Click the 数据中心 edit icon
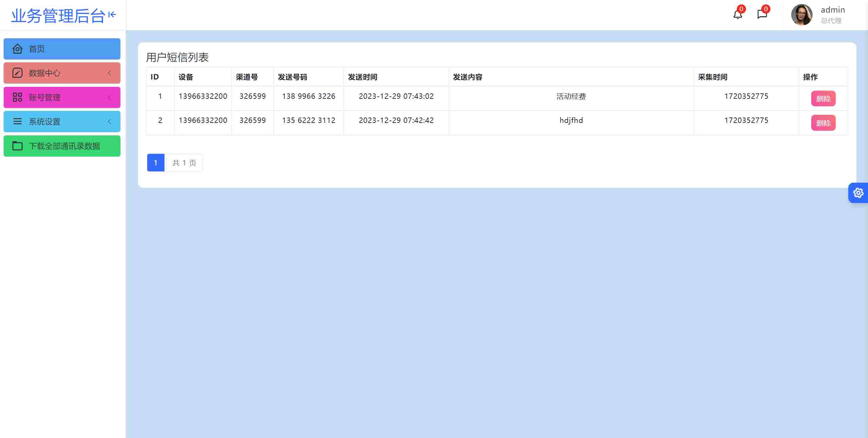Screen dimensions: 868x438 point(17,73)
